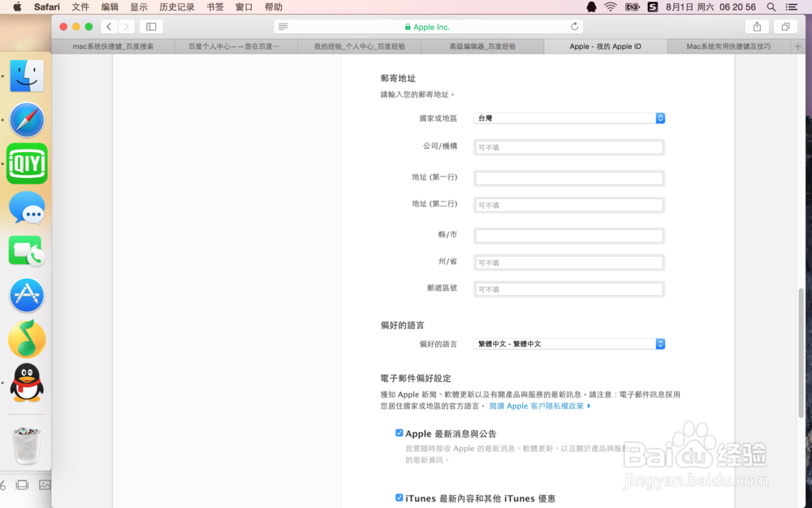Screen dimensions: 812x508
Task: Open Messages app in the Dock
Action: [x=27, y=207]
